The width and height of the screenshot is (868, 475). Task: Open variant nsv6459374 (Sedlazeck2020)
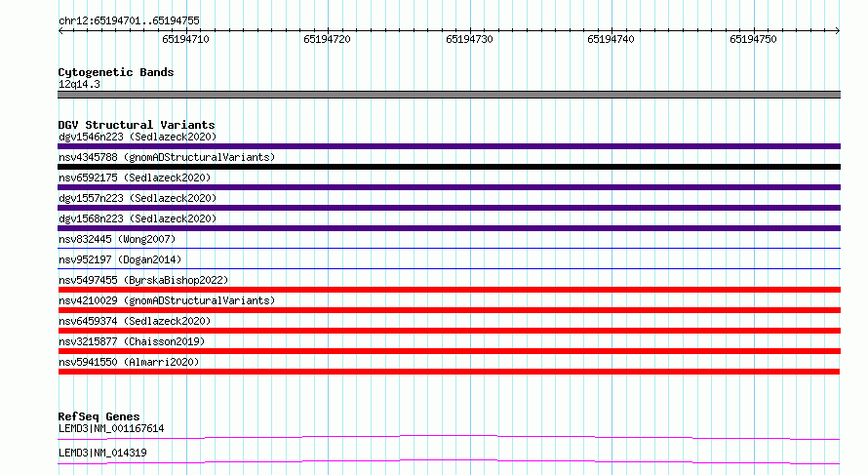tap(135, 321)
